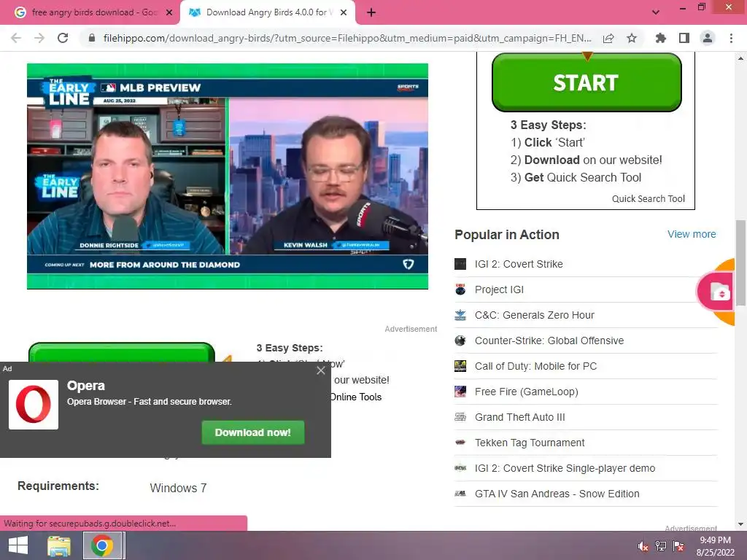Click Tekken Tag Tournament icon
747x560 pixels.
point(460,443)
